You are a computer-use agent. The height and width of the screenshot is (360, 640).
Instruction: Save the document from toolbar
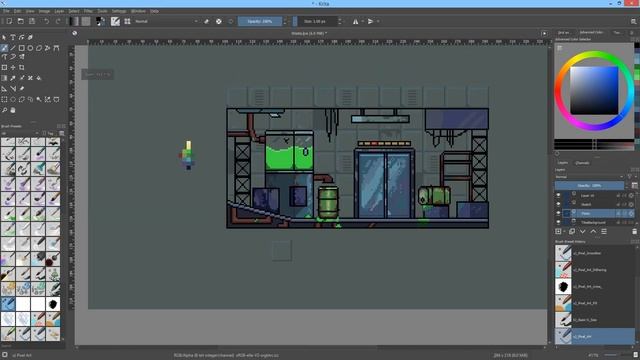(x=32, y=21)
